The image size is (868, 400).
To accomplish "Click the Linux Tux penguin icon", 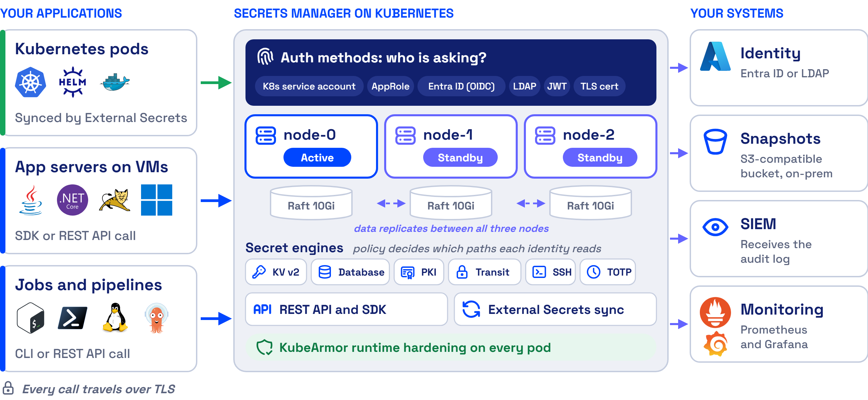I will (115, 317).
